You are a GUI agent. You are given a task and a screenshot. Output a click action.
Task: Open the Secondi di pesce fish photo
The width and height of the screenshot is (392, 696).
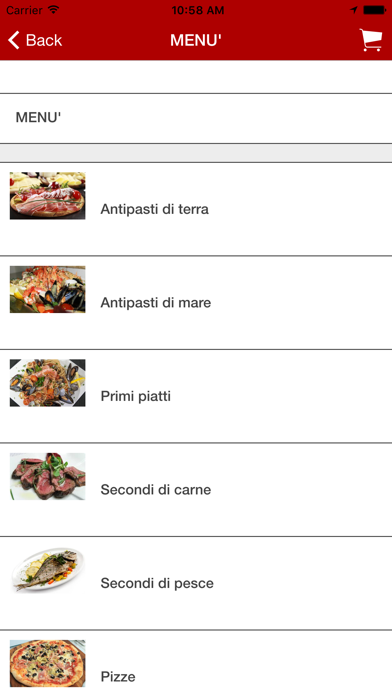(48, 570)
